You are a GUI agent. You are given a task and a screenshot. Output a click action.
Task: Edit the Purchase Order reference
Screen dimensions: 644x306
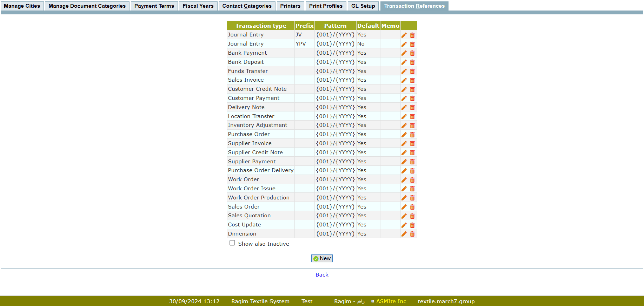pos(404,135)
